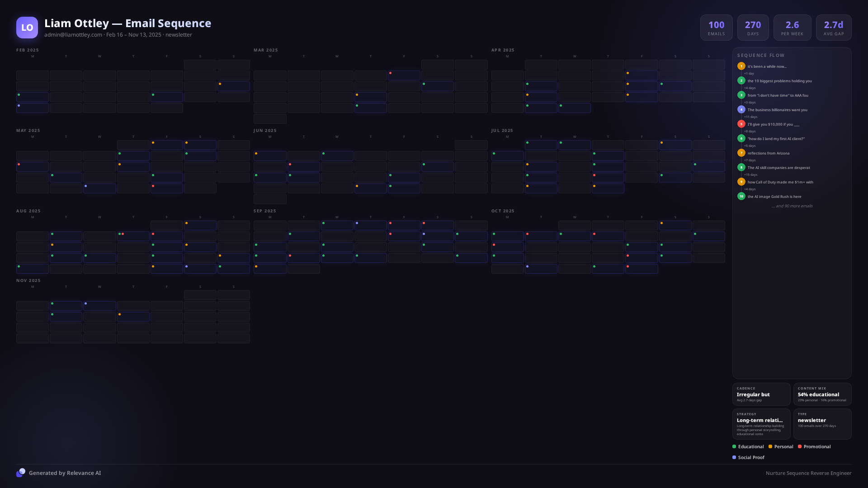Open the Strategy Long-term relationship card
Viewport: 868px width, 488px height.
click(x=761, y=424)
